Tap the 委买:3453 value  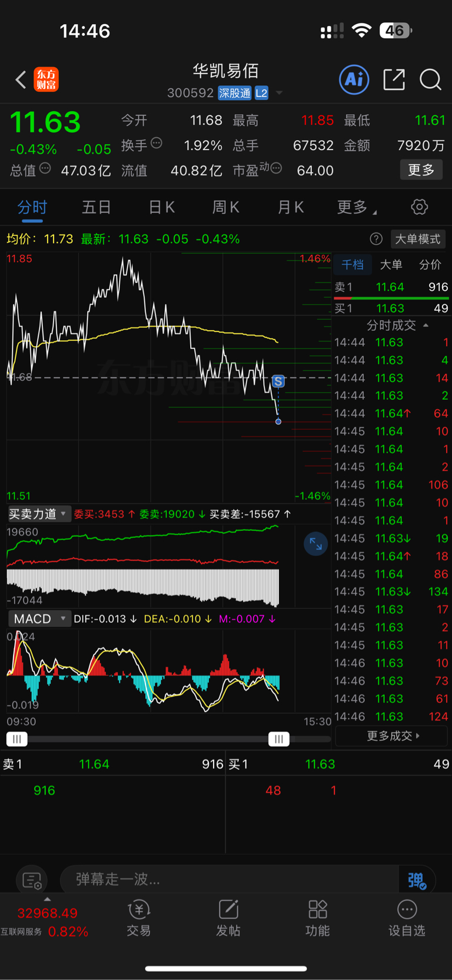104,514
